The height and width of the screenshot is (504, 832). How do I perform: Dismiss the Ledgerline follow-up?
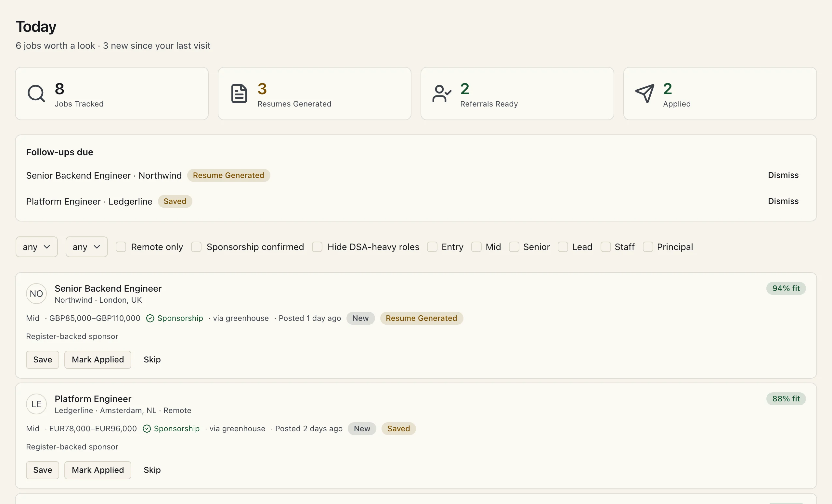[783, 201]
